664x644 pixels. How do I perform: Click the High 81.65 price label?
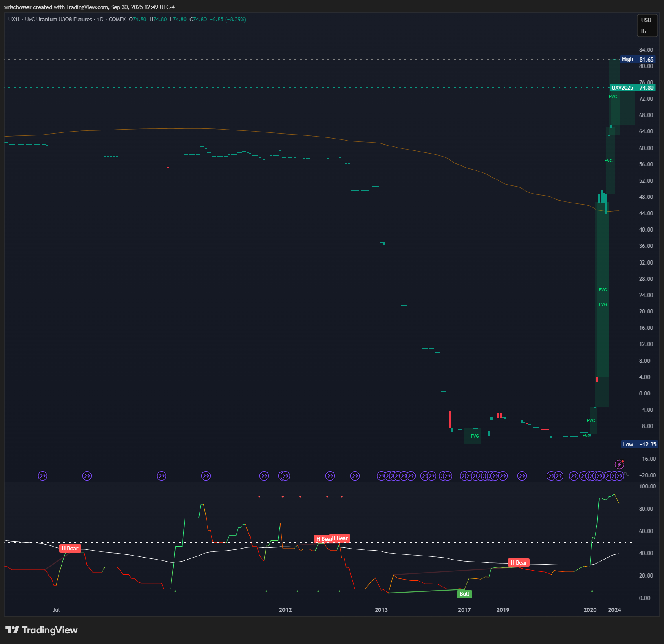point(638,59)
